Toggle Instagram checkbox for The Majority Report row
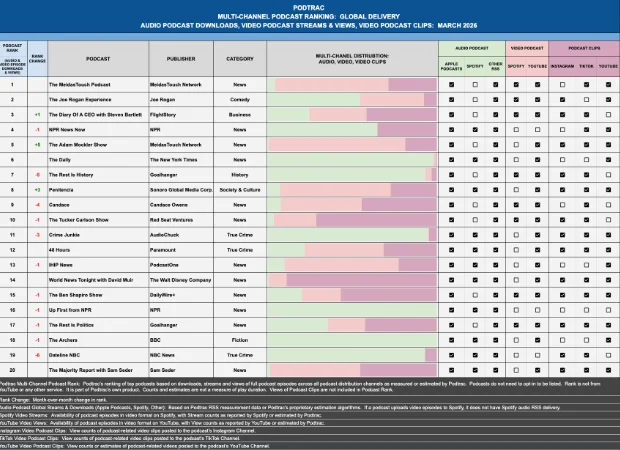 coord(562,370)
